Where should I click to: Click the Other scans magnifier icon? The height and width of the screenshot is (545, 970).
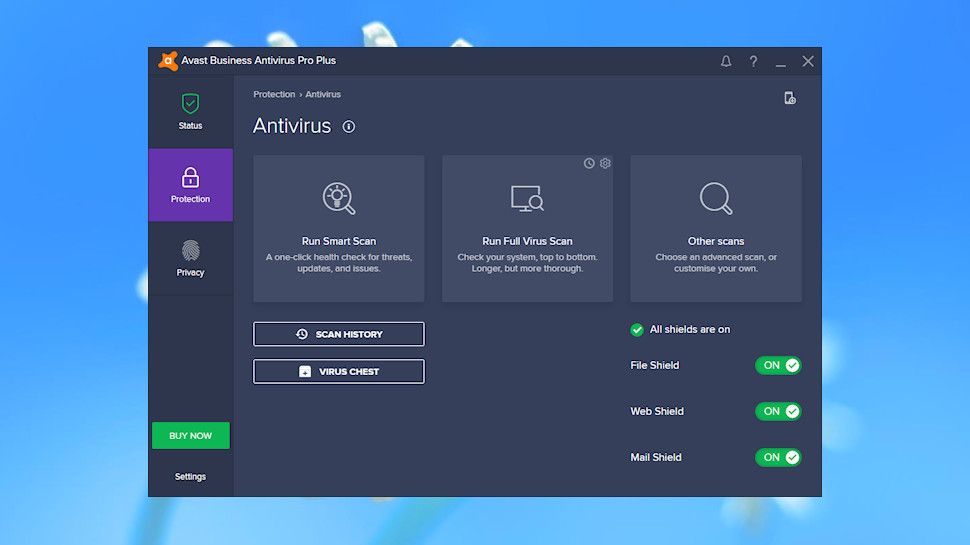[716, 198]
